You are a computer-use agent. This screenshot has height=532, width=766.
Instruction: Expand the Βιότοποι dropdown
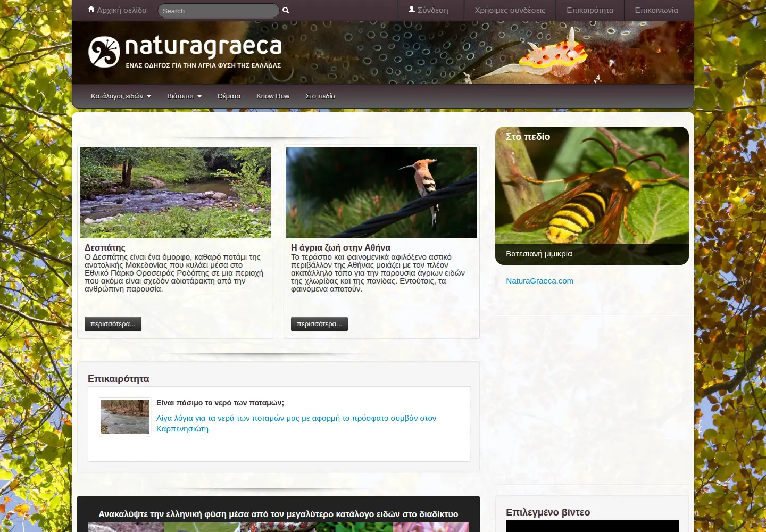(184, 96)
